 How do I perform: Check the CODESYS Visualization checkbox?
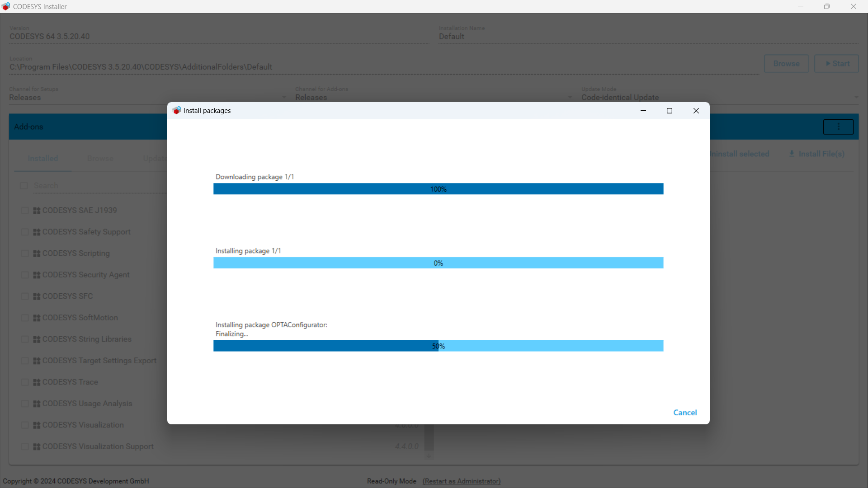pyautogui.click(x=25, y=425)
